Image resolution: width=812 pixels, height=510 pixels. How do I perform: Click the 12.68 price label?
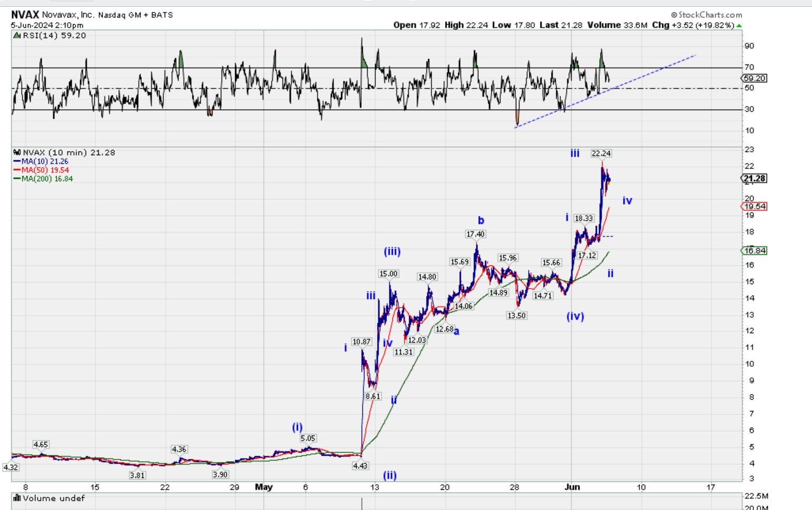pos(444,329)
